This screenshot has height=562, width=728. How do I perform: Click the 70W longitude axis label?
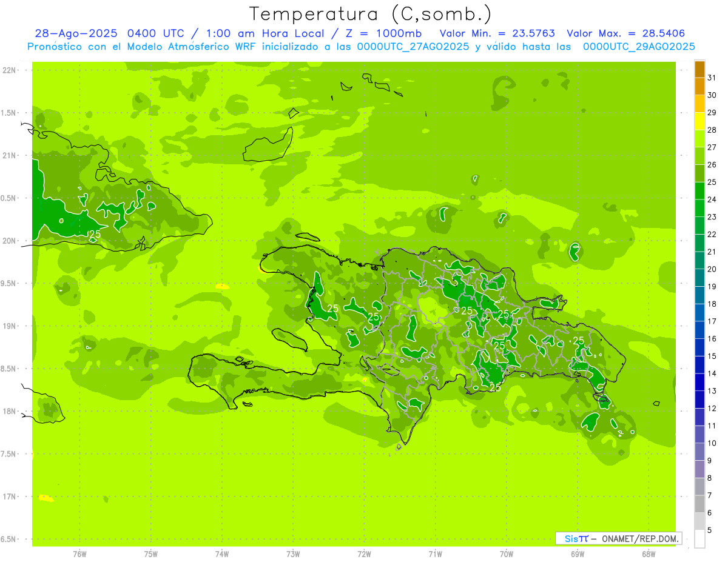506,554
